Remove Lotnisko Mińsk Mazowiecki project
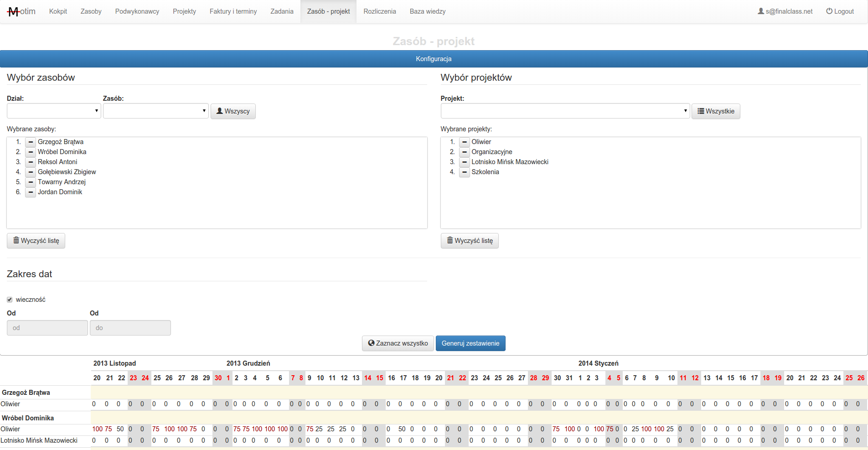The width and height of the screenshot is (868, 450). tap(464, 162)
